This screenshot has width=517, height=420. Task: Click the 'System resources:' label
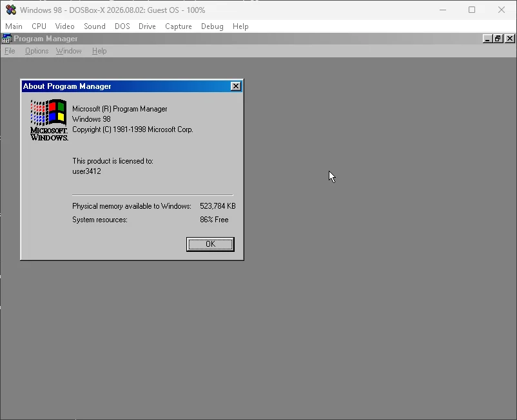(100, 220)
